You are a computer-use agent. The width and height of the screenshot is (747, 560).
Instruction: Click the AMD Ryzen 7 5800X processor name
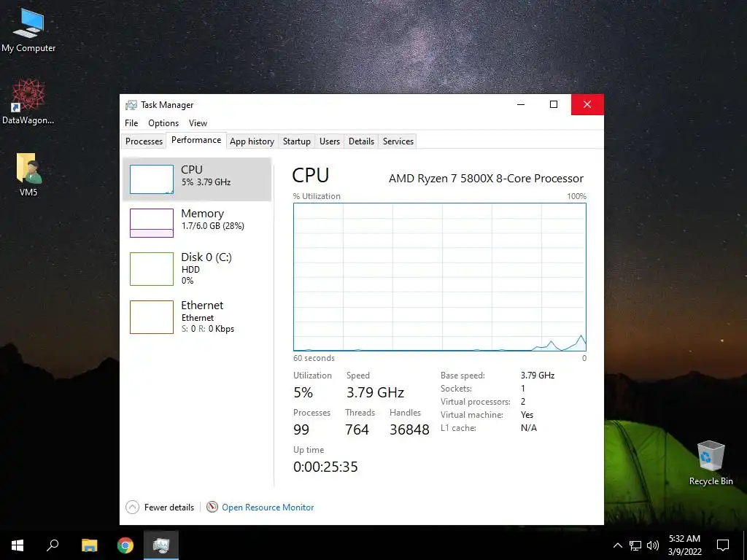click(x=486, y=179)
